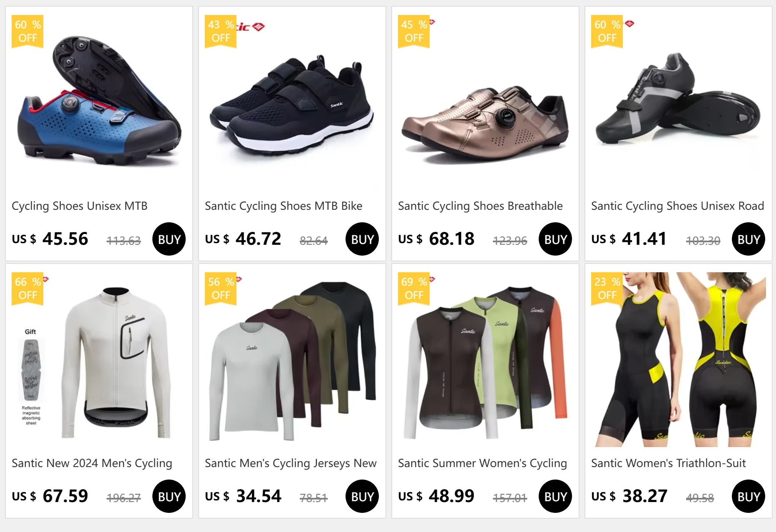Click BUY for the $46.72 cycling shoes
Image resolution: width=776 pixels, height=532 pixels.
[x=362, y=239]
